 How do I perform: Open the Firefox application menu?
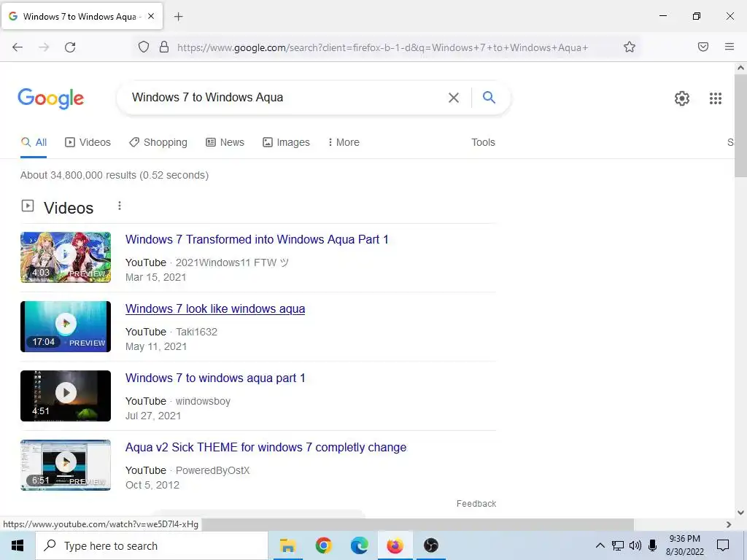point(729,47)
